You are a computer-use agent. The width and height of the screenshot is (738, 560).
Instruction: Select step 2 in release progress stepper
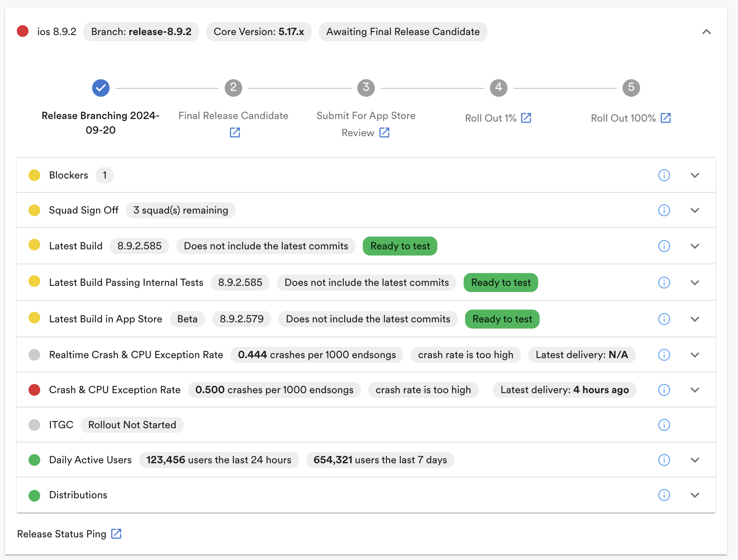(233, 88)
